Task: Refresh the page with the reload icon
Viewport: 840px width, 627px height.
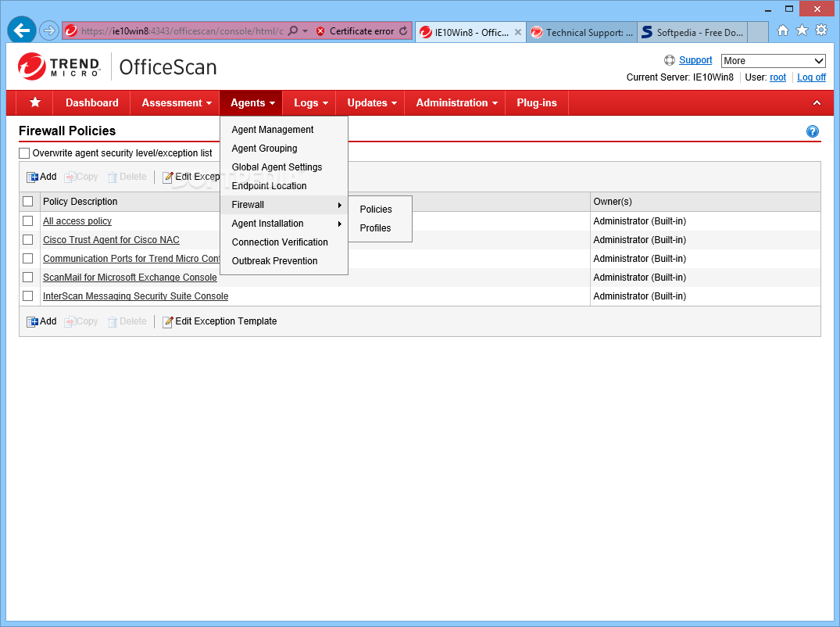Action: [403, 31]
